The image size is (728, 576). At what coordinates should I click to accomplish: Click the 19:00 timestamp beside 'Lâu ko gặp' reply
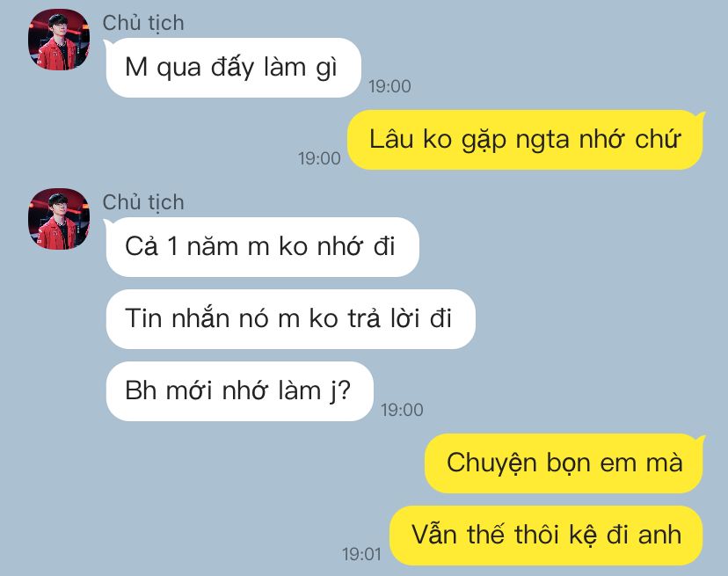[319, 158]
